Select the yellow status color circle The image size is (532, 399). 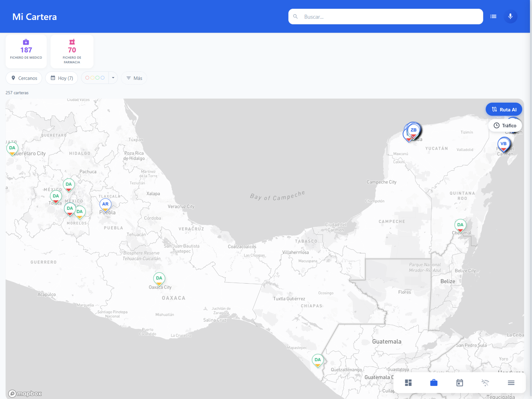pos(92,78)
